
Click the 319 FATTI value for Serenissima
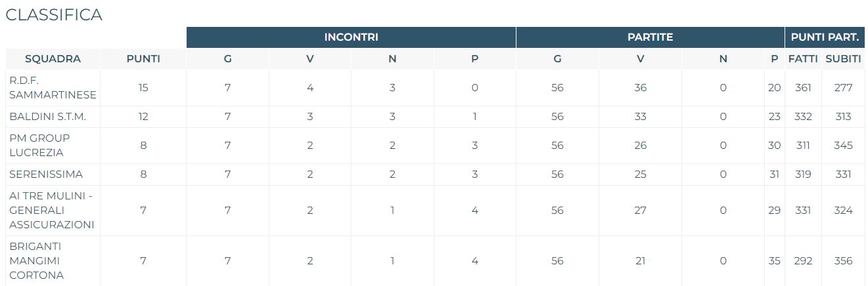tap(803, 174)
